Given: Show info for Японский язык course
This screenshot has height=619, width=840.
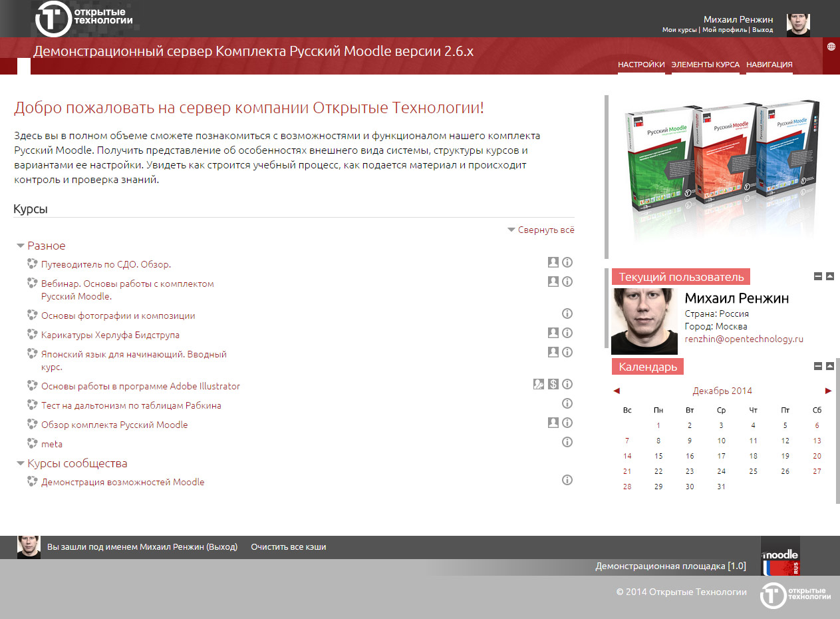Looking at the screenshot, I should 567,352.
